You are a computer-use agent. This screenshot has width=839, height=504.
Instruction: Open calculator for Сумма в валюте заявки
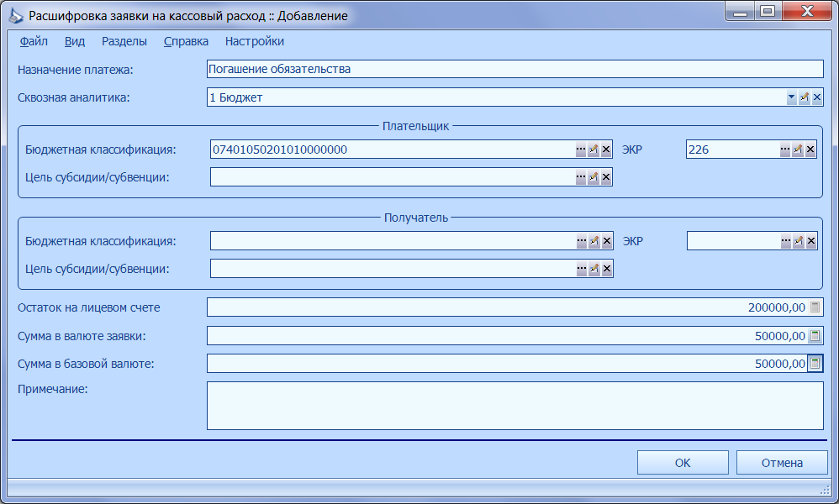815,336
